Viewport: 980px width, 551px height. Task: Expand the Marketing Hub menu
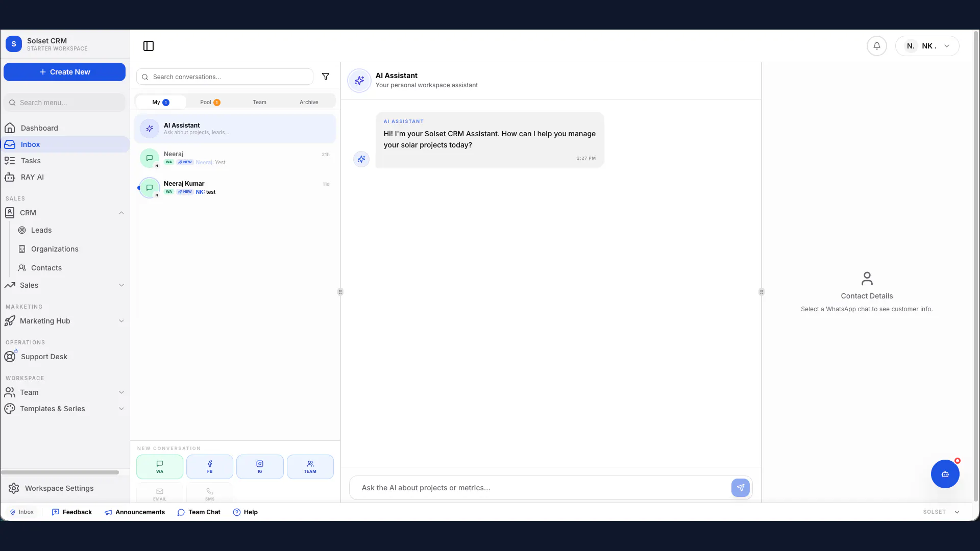[65, 321]
